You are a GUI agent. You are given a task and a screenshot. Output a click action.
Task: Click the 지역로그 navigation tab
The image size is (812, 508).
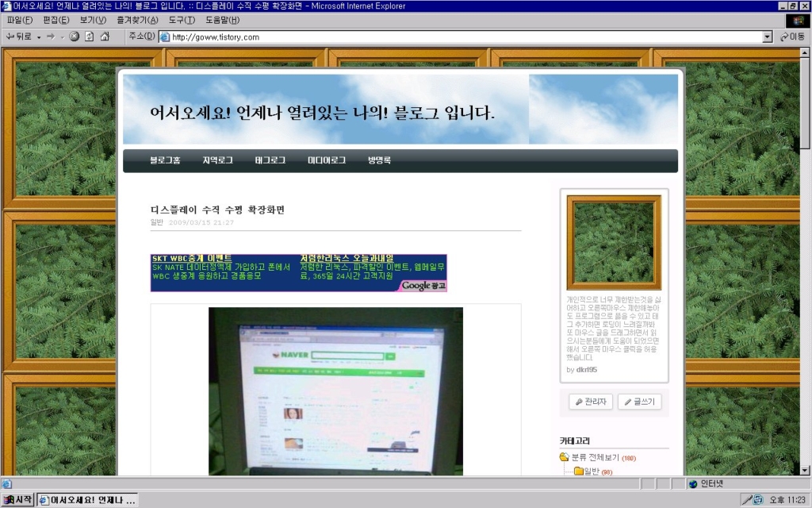(x=217, y=160)
